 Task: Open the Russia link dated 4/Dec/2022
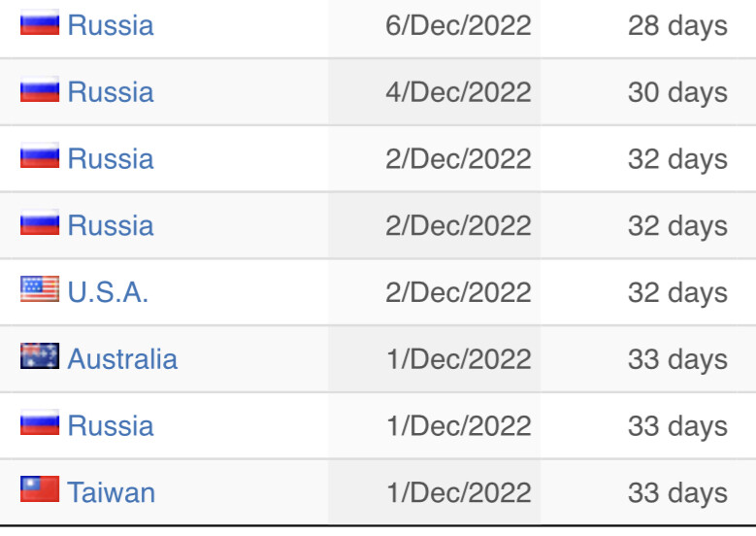[111, 91]
